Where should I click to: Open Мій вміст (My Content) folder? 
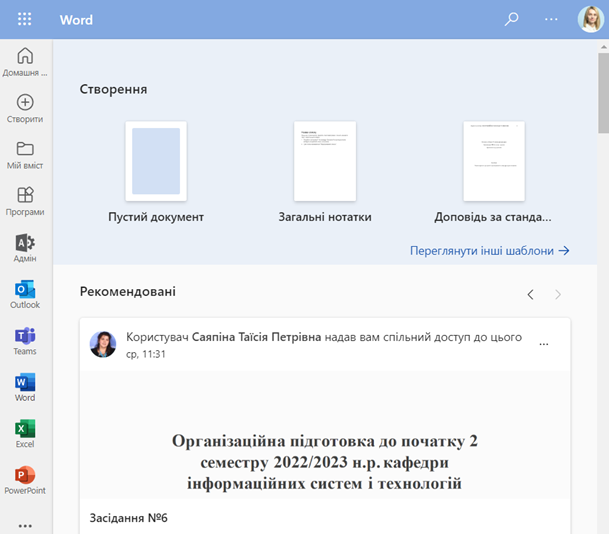tap(25, 154)
